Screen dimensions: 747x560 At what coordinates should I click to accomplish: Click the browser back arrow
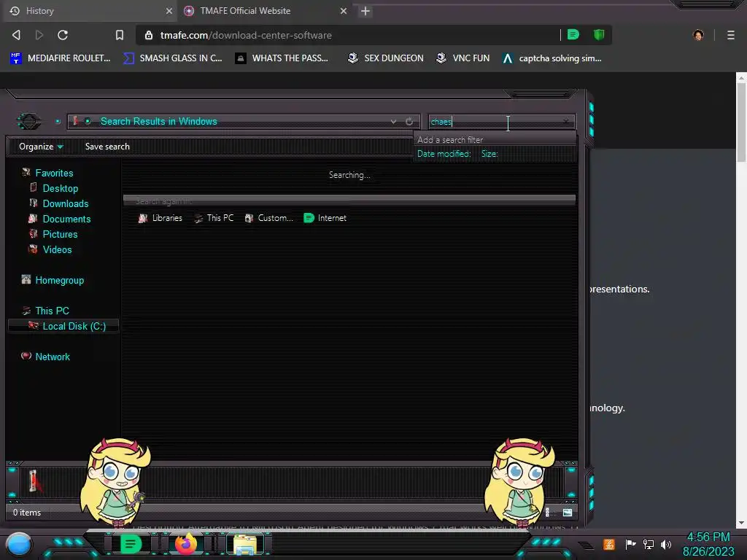(x=16, y=35)
